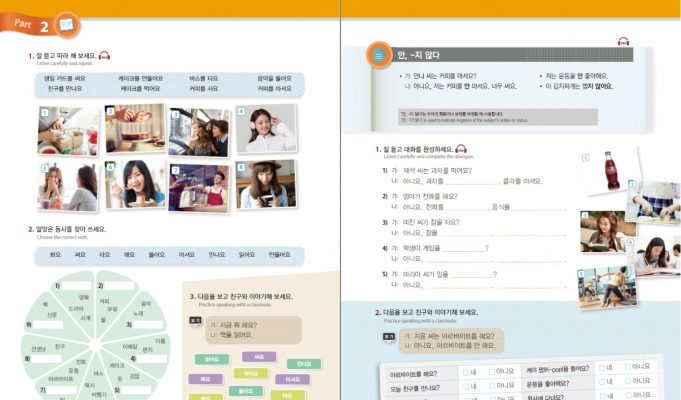Select the cola bottle photo
This screenshot has width=681, height=400.
[x=607, y=171]
